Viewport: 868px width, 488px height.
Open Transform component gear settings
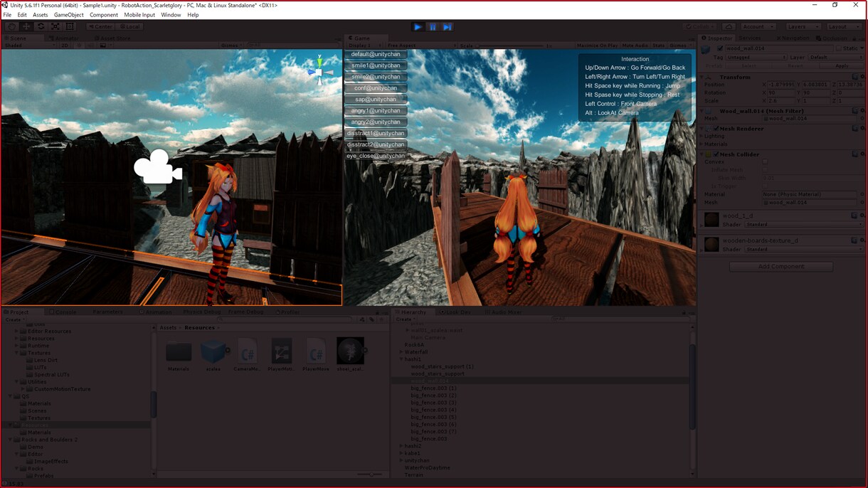pos(862,77)
